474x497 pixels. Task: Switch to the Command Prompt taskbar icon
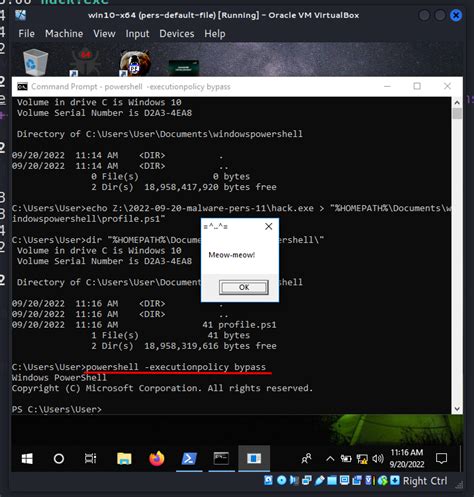click(x=221, y=459)
